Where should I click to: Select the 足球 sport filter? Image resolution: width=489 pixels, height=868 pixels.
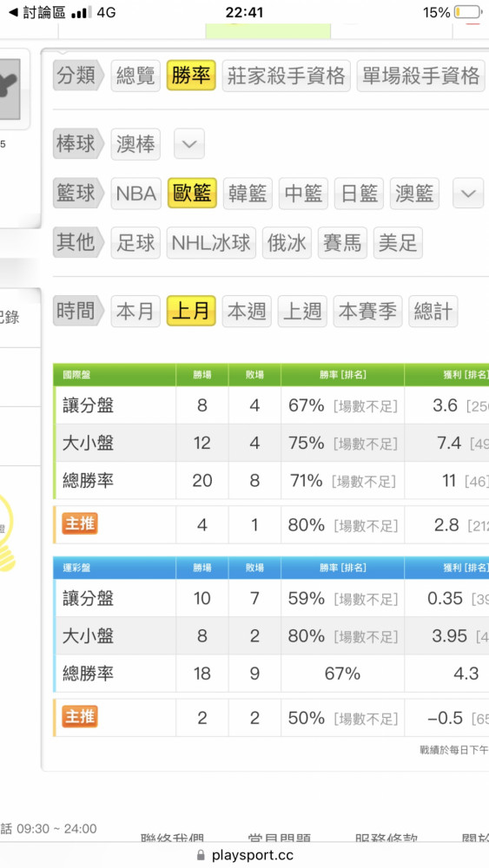click(135, 242)
